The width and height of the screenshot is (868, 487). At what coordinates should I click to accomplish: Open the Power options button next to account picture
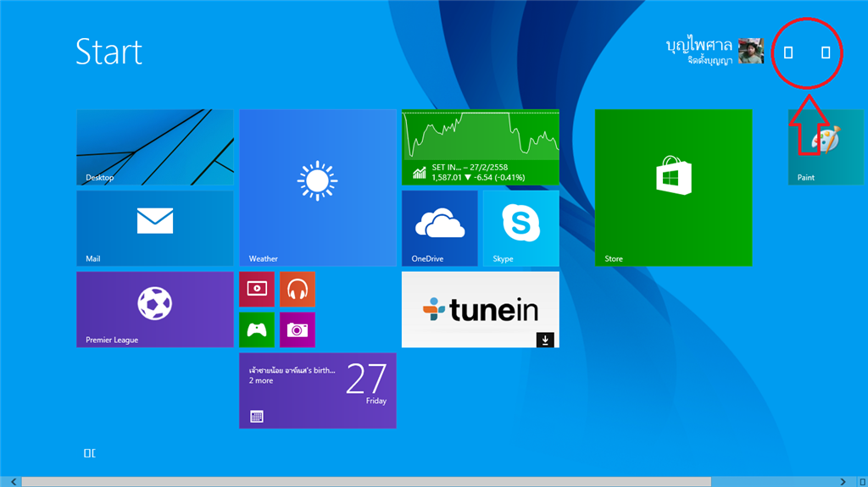(x=788, y=53)
